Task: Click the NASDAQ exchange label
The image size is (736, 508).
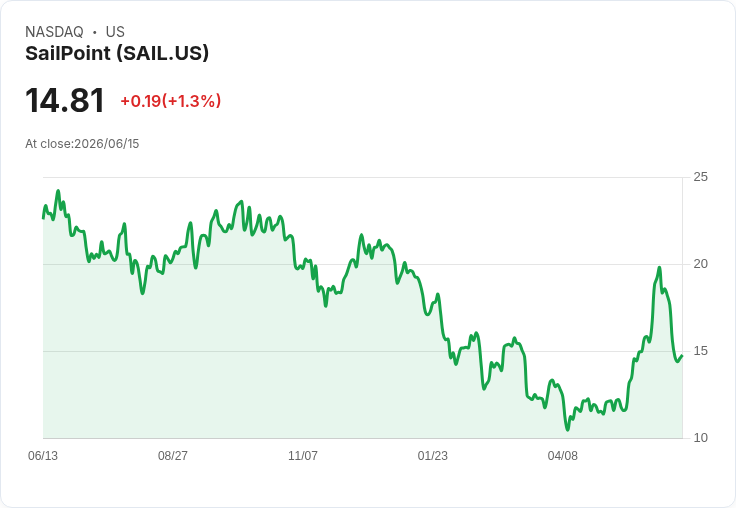Action: tap(54, 32)
